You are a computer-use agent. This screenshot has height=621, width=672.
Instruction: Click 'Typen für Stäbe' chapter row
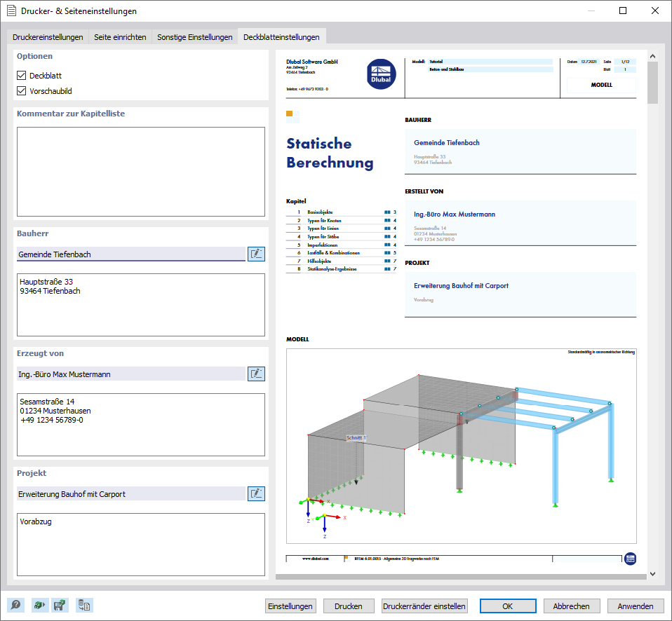pyautogui.click(x=341, y=236)
